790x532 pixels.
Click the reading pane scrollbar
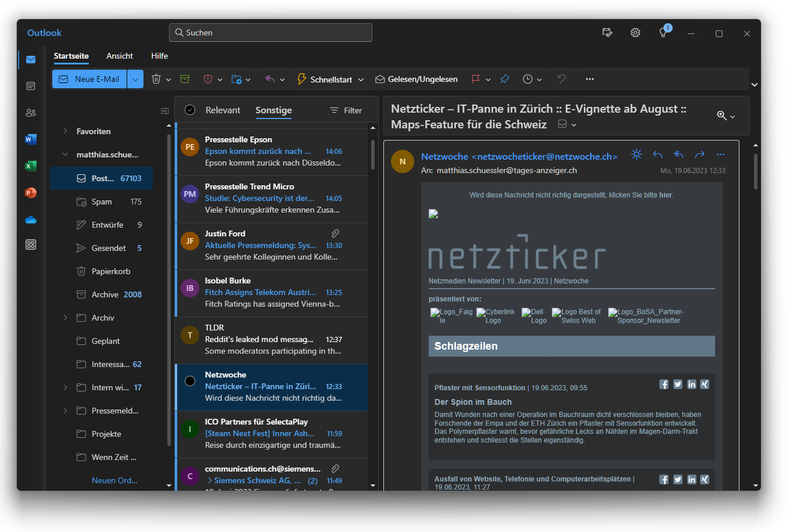[755, 172]
